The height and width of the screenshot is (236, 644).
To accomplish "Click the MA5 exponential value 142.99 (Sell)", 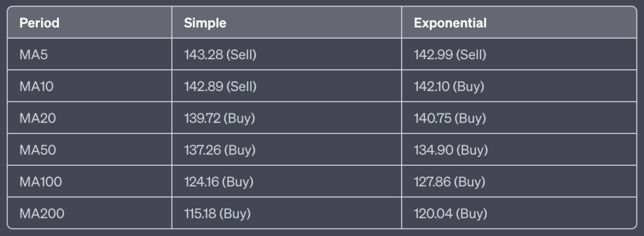I will [450, 55].
